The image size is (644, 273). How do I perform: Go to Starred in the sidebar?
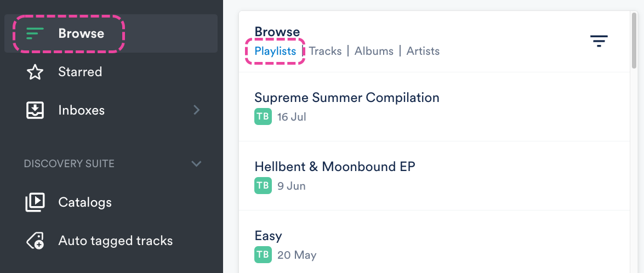(80, 72)
